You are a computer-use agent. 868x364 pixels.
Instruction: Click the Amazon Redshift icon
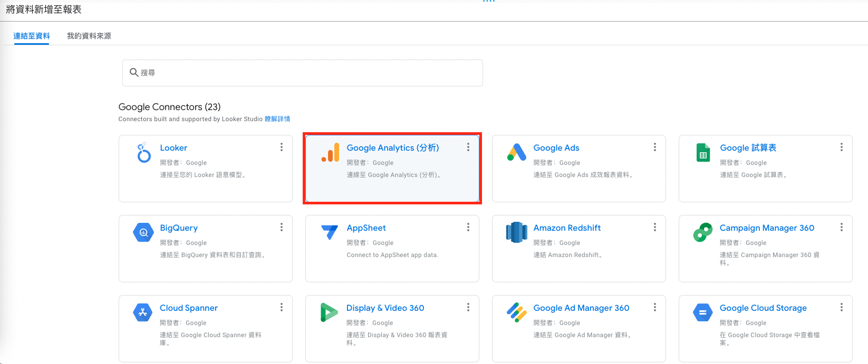[517, 232]
